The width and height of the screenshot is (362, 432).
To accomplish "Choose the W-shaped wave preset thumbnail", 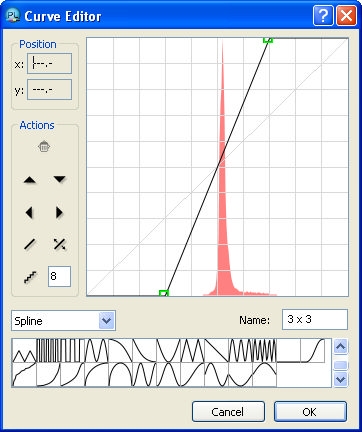I will pos(145,375).
